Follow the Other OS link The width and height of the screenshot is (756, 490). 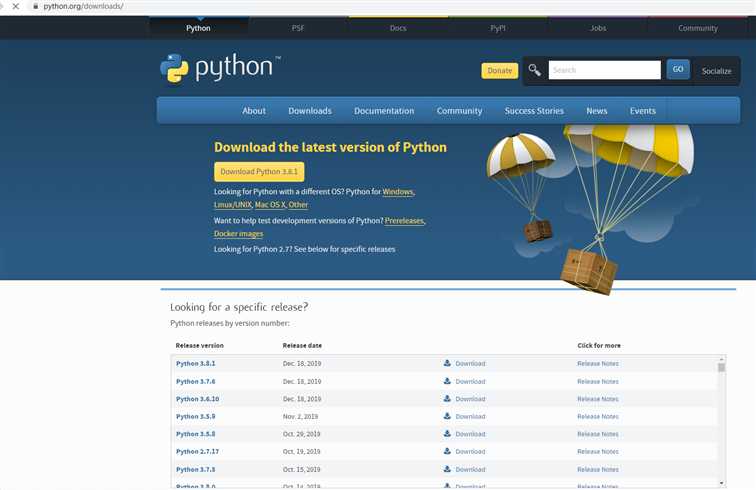pos(298,204)
